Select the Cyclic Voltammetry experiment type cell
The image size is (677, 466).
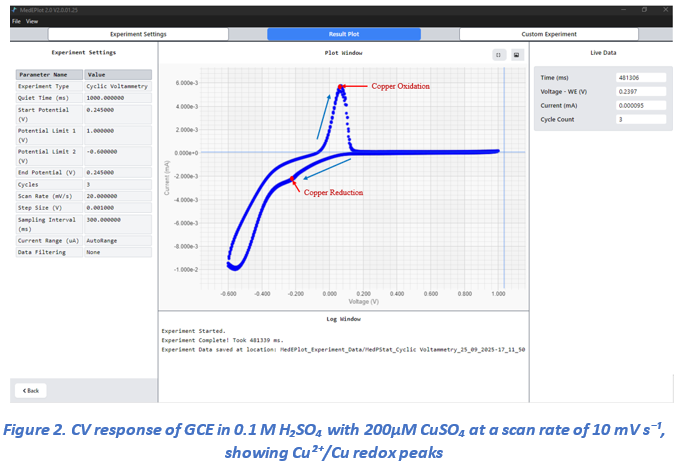coord(117,86)
